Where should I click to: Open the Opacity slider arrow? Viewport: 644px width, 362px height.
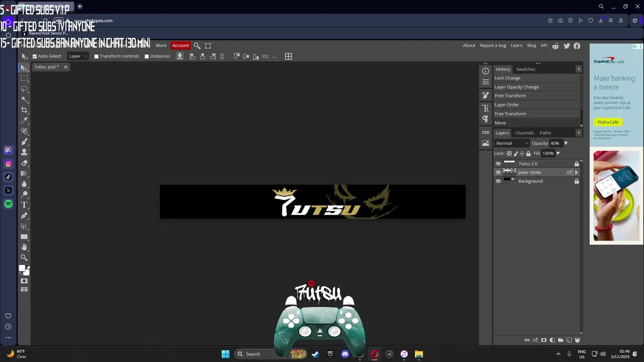click(x=566, y=143)
